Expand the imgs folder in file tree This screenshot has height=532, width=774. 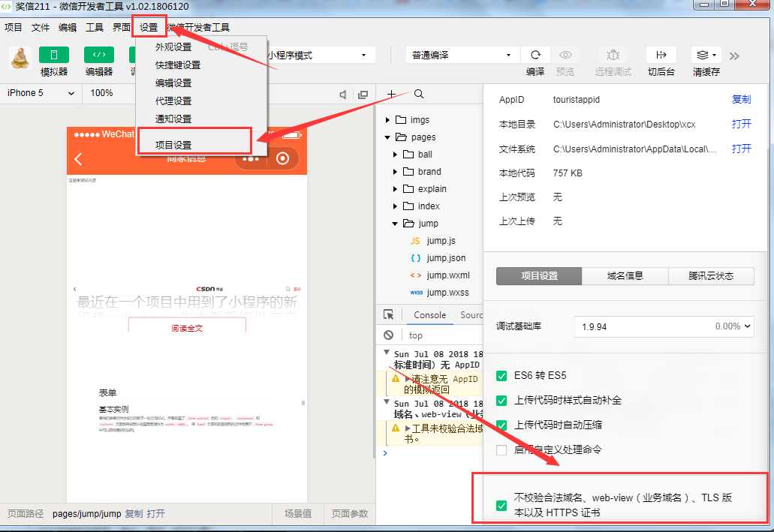coord(388,120)
